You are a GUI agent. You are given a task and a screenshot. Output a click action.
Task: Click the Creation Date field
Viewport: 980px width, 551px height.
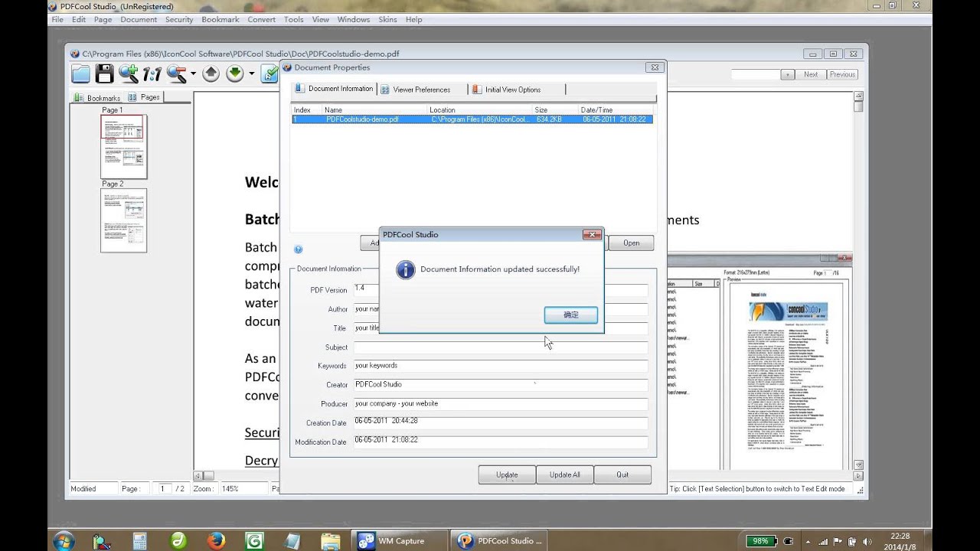[x=501, y=422]
